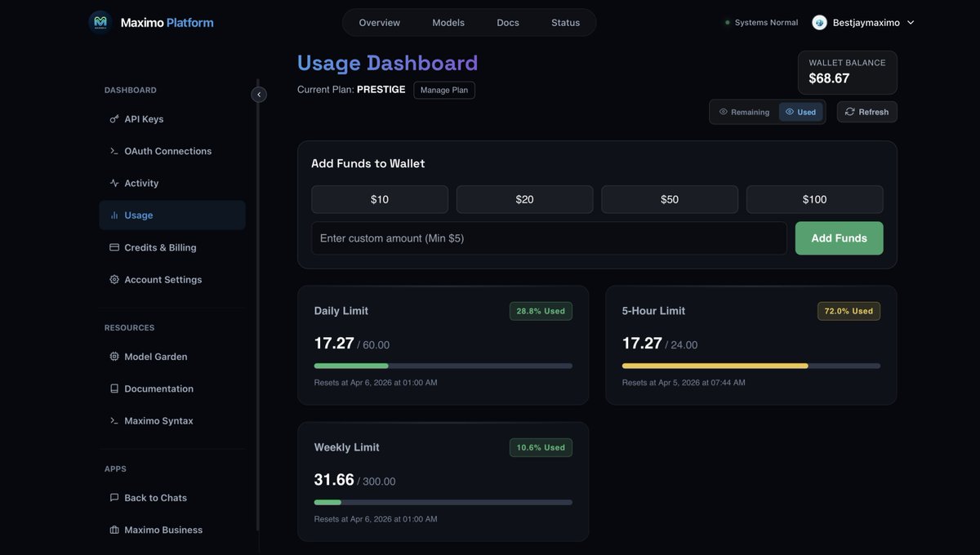Click the PRESTIGE plan name
The width and height of the screenshot is (980, 555).
click(381, 90)
